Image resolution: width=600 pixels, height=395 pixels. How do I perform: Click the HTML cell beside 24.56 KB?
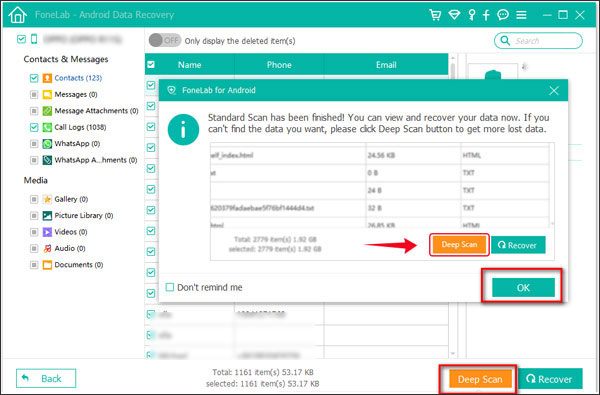point(505,155)
